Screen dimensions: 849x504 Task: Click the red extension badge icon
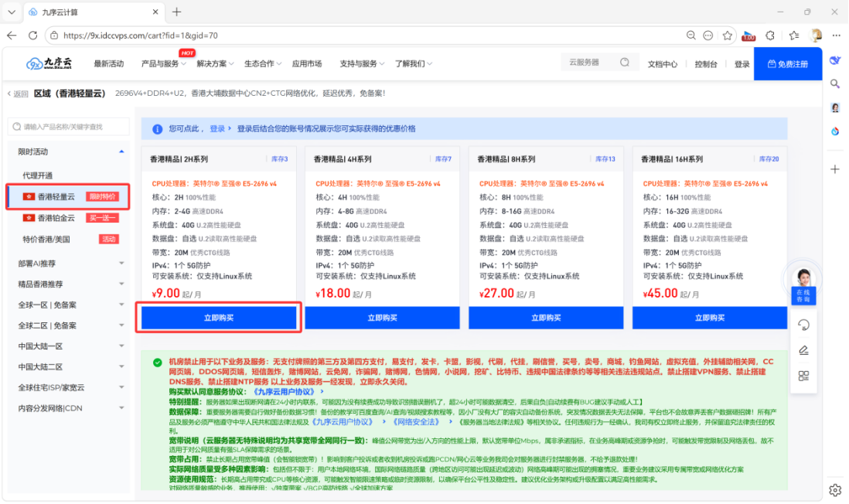coord(748,36)
